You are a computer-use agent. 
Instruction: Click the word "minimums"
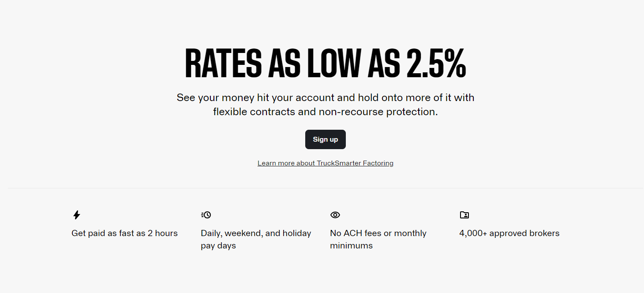(x=351, y=246)
